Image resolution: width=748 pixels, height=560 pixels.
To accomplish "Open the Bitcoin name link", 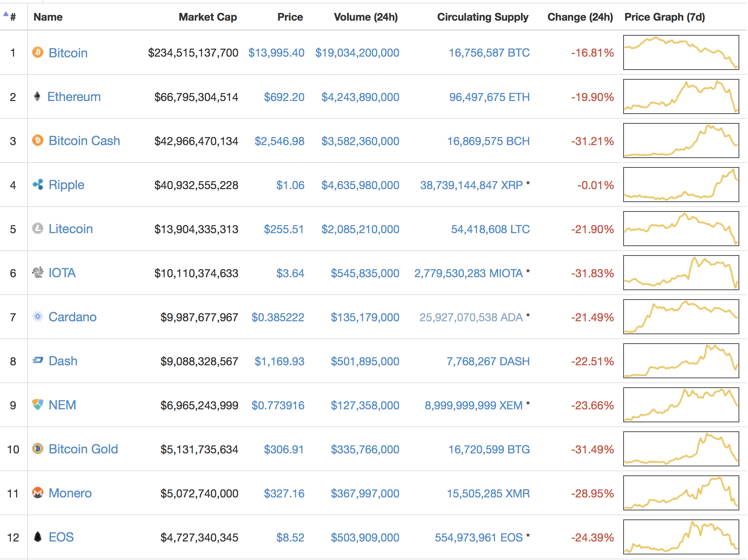I will pyautogui.click(x=68, y=53).
